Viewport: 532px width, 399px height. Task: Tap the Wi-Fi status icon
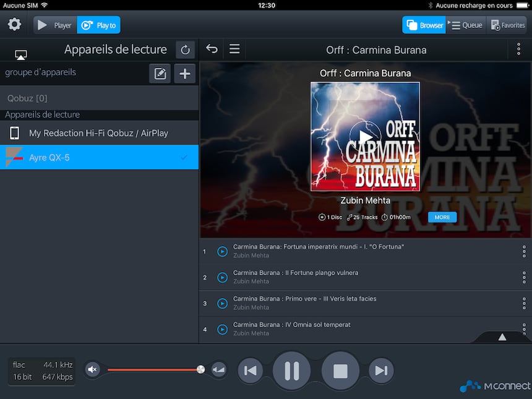pyautogui.click(x=44, y=5)
